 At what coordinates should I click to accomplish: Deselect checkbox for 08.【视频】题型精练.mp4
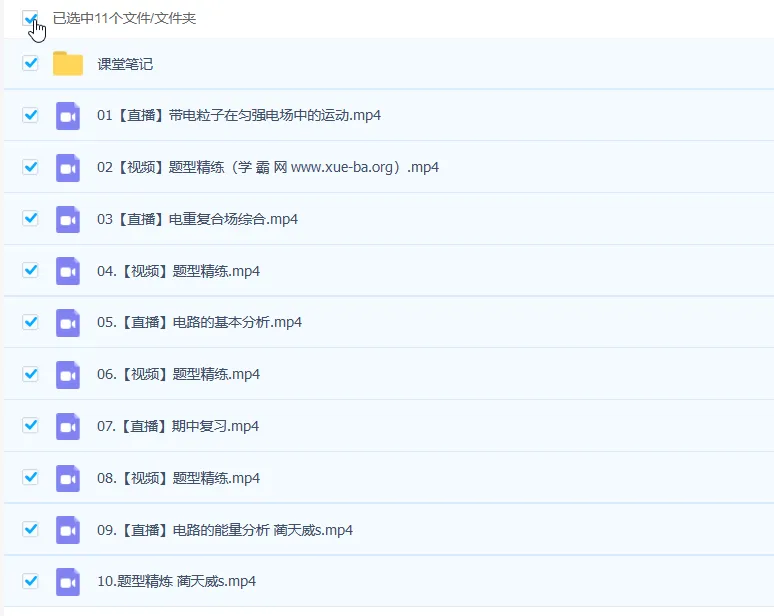click(x=30, y=477)
